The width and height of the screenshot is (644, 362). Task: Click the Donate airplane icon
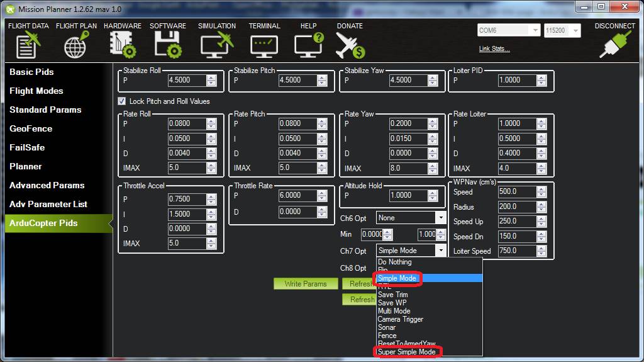coord(350,45)
